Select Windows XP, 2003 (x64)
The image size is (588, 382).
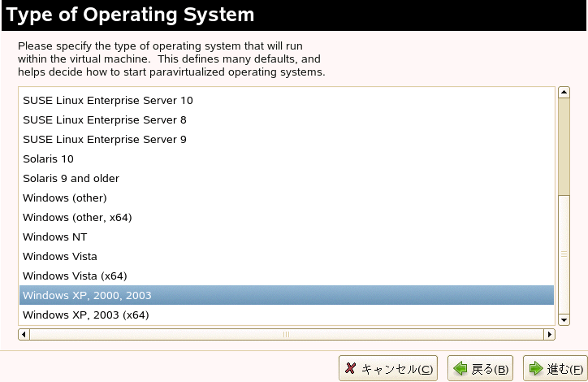point(287,315)
